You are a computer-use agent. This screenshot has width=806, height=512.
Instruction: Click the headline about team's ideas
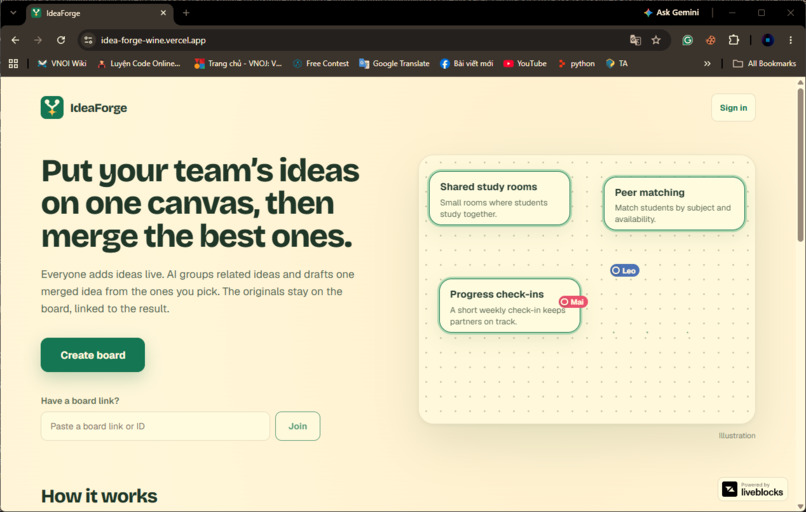click(x=200, y=204)
